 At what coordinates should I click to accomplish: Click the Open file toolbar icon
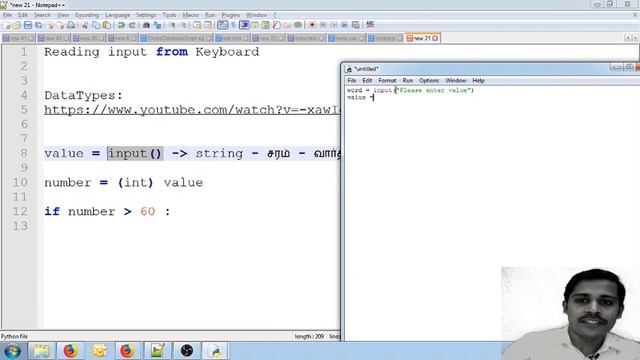(17, 25)
